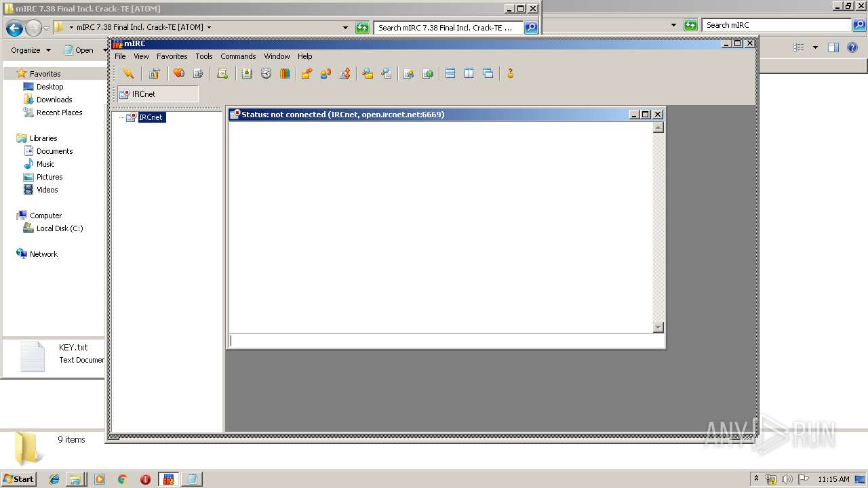Minimize the Status window
Image resolution: width=868 pixels, height=488 pixels.
[635, 115]
